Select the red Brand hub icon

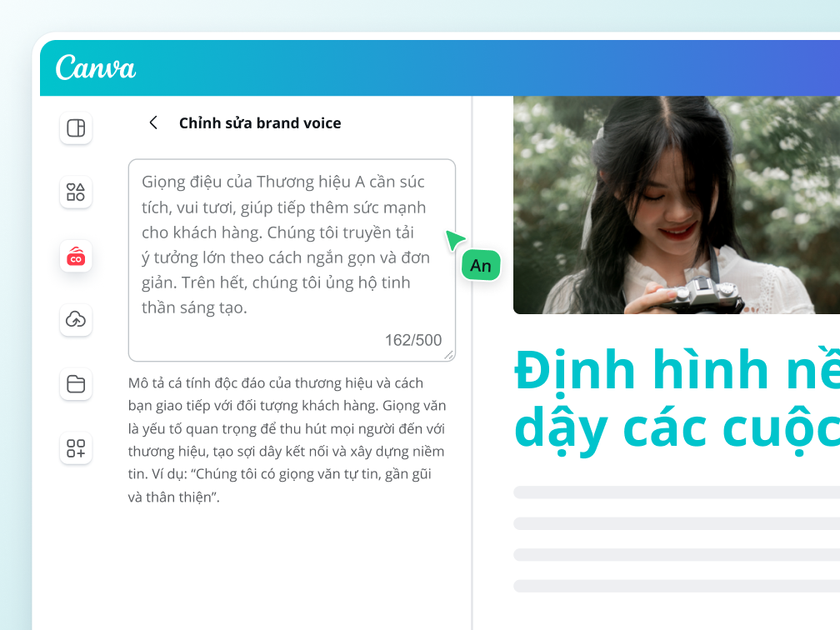[76, 257]
